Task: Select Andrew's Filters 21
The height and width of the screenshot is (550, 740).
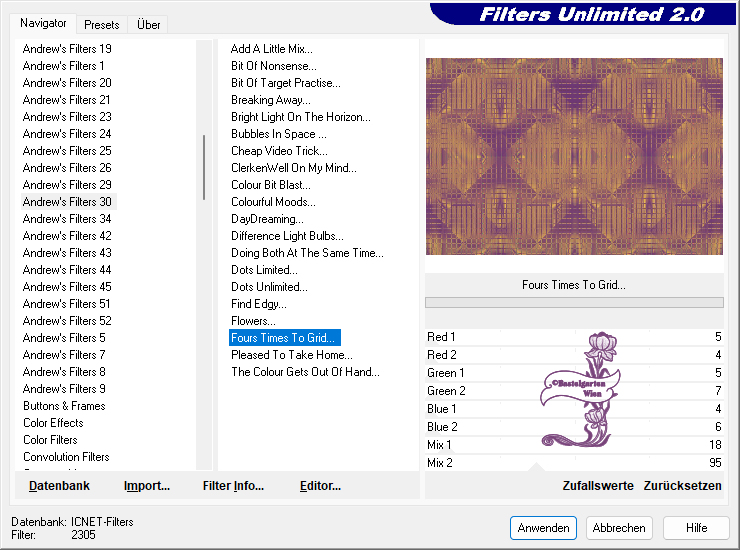Action: point(67,100)
